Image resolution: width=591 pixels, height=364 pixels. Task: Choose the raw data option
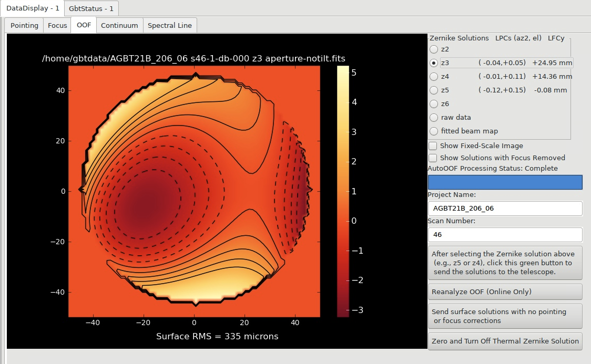[x=434, y=118]
